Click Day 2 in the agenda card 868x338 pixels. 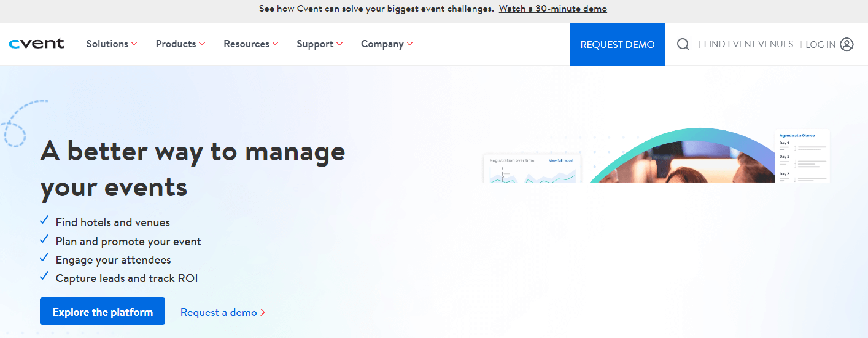784,157
